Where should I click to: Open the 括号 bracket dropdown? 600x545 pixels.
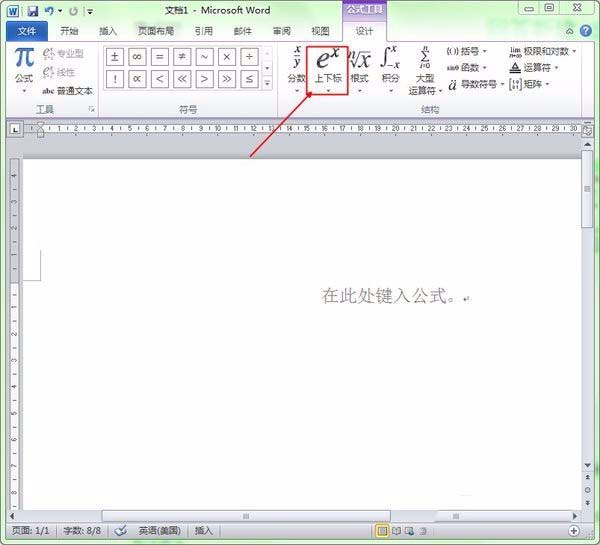pos(466,51)
